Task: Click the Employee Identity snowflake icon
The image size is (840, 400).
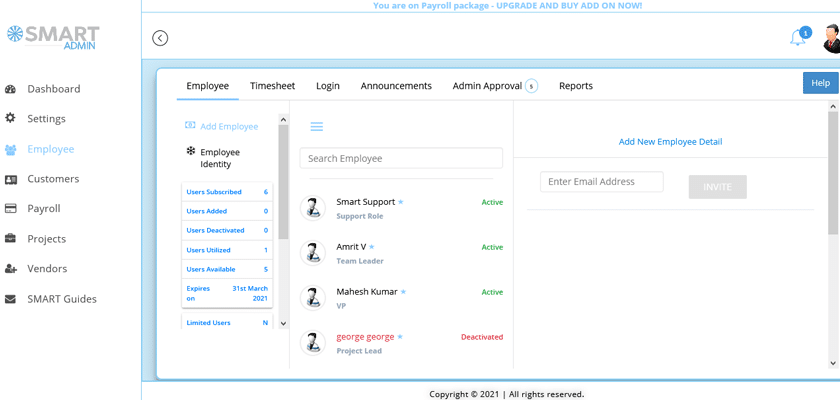Action: 191,152
